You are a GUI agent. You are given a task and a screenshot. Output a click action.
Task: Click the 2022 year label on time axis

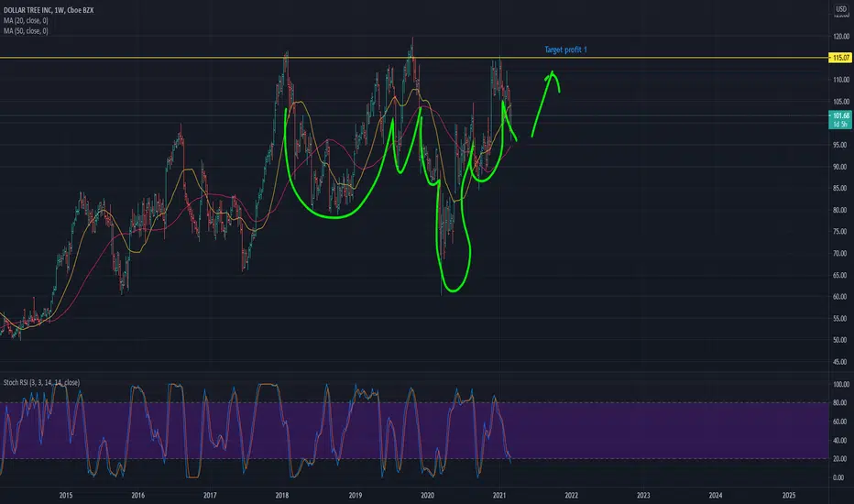tap(572, 495)
